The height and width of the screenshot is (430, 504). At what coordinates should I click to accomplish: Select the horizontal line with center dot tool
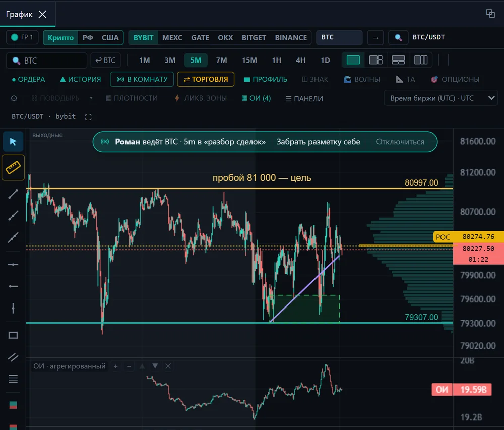[13, 265]
